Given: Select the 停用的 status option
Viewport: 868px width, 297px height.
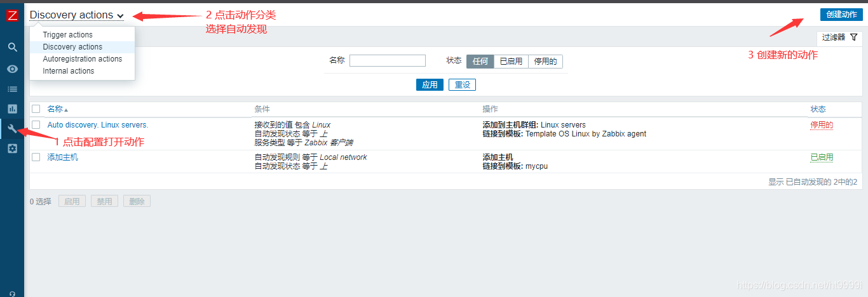Looking at the screenshot, I should tap(545, 62).
